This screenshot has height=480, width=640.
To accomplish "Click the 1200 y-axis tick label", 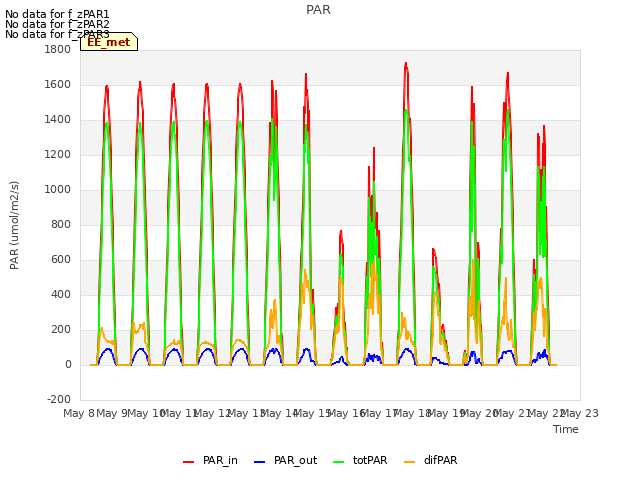I will coord(58,155).
